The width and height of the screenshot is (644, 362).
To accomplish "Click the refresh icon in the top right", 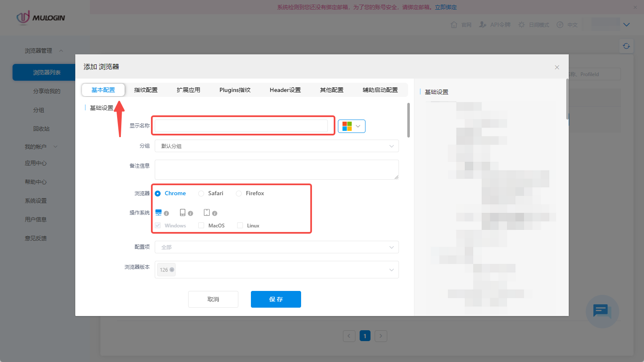I will [x=626, y=46].
